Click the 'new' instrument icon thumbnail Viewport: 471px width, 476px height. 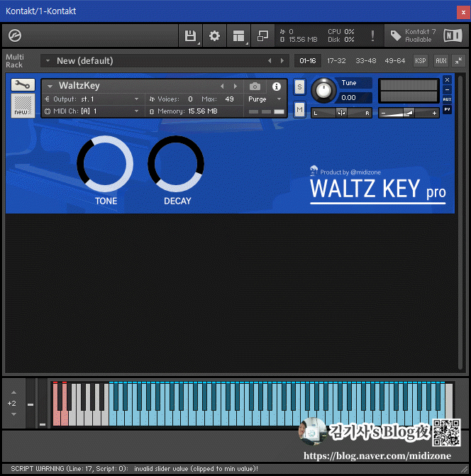[x=23, y=105]
